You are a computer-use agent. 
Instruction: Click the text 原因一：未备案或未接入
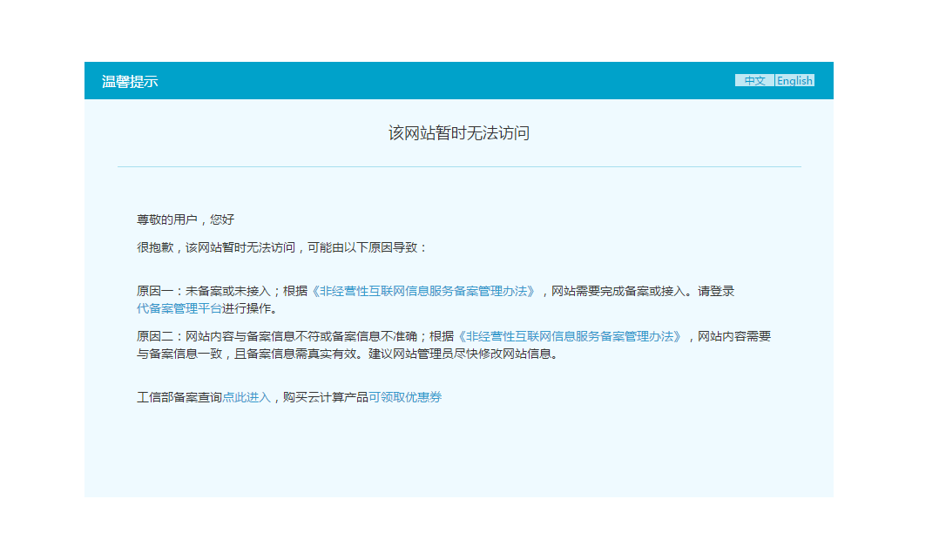tap(204, 291)
